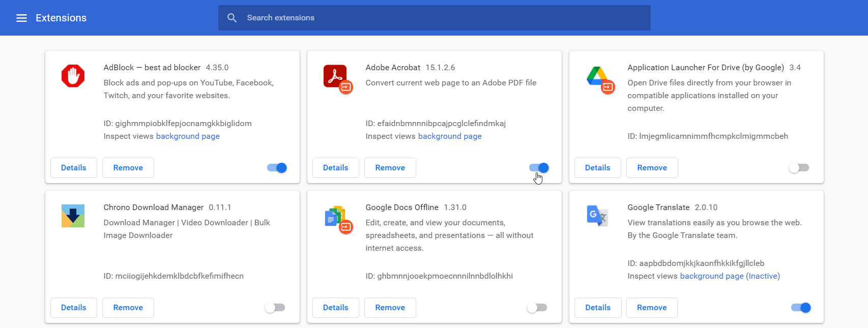
Task: Disable the Google Translate toggle
Action: pos(801,308)
